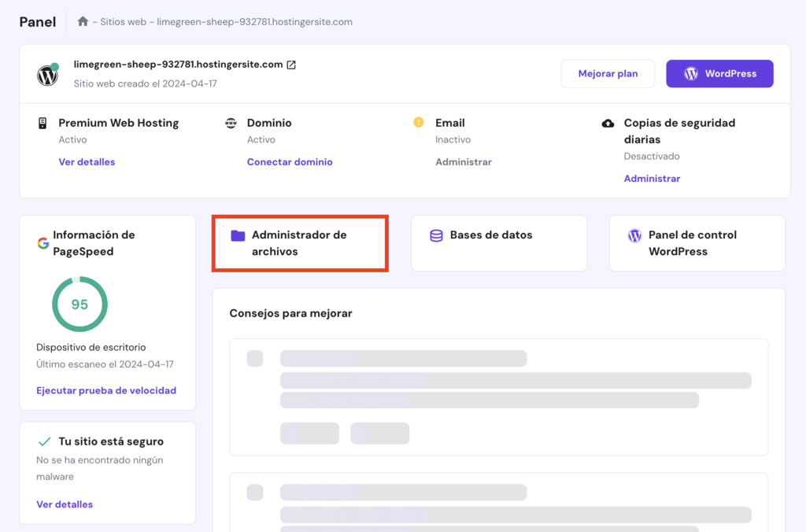Click the cloud icon for Copias de seguridad
806x532 pixels.
[606, 123]
